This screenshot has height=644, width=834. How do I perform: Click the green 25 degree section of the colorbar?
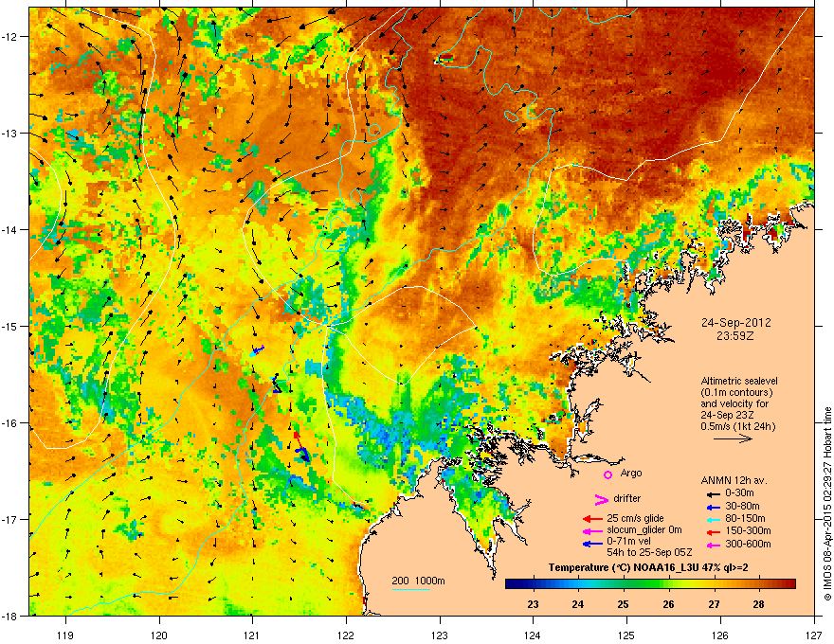[624, 584]
